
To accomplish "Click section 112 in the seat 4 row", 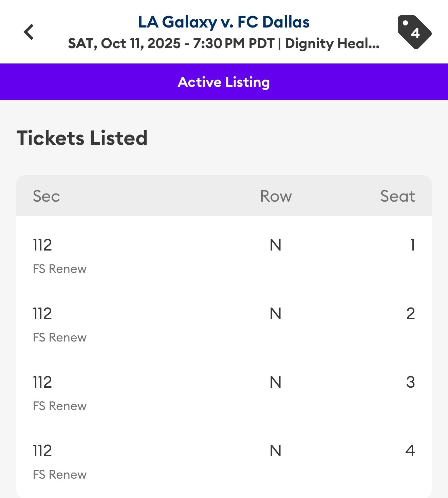I will pos(42,451).
